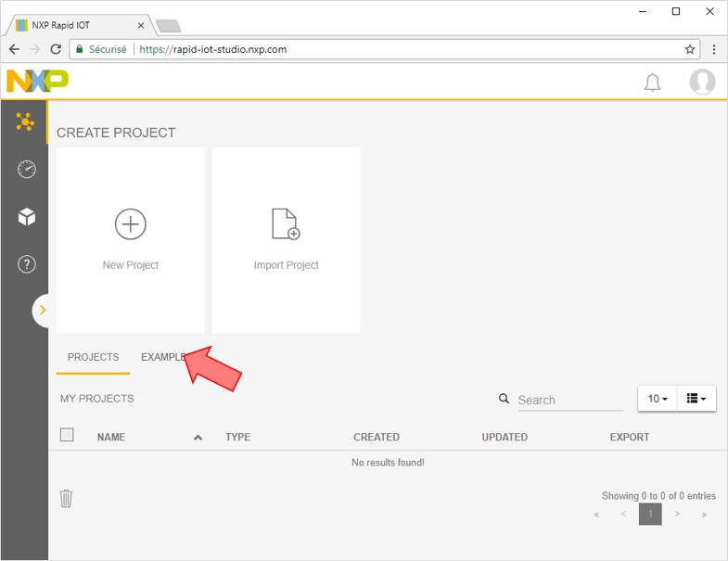728x561 pixels.
Task: Open the notifications bell icon
Action: [652, 83]
